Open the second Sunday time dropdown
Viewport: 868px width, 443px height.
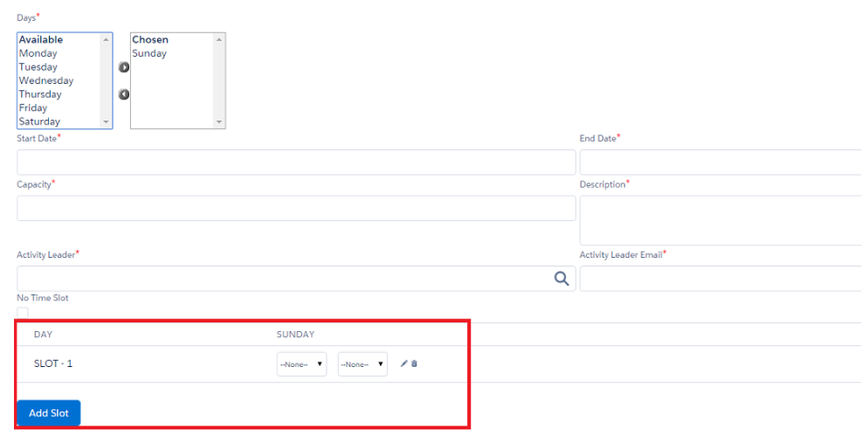click(362, 364)
